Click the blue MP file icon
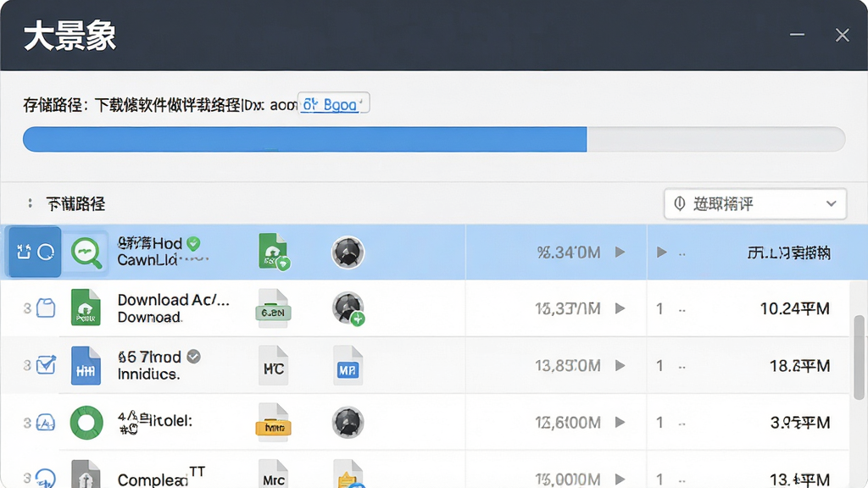Viewport: 868px width, 488px height. click(348, 366)
